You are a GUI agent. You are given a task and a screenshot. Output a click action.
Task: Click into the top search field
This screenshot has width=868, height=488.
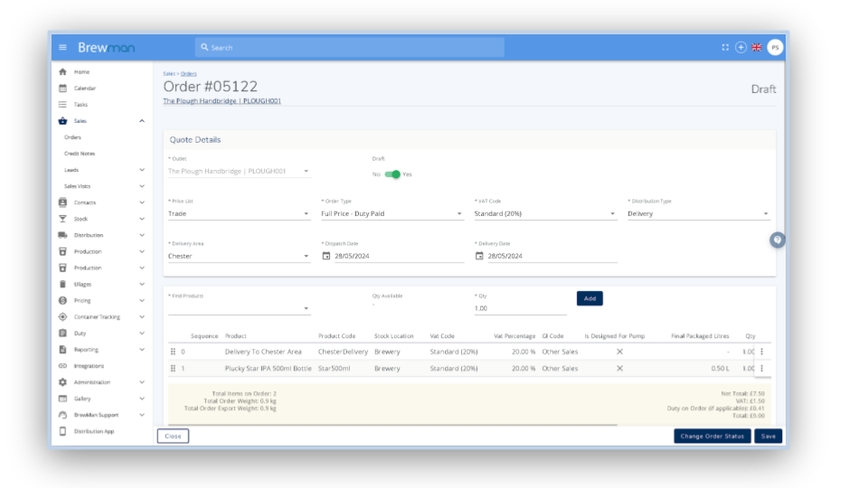350,48
